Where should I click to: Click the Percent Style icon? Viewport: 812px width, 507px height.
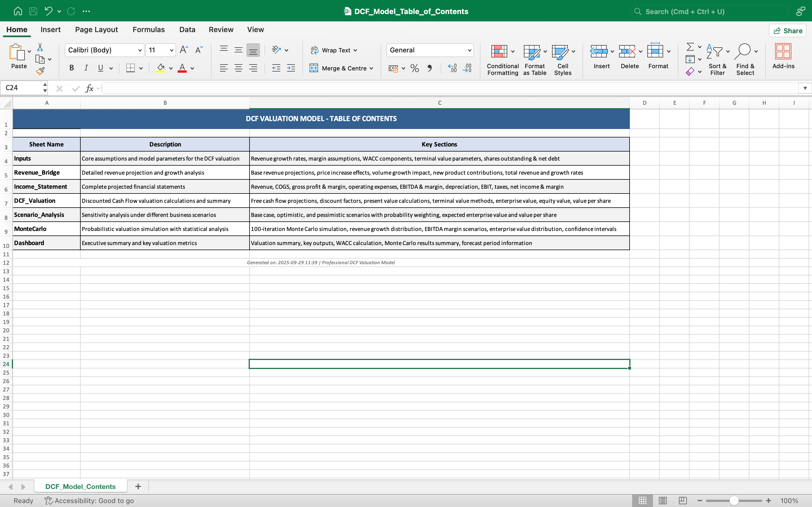pyautogui.click(x=415, y=68)
